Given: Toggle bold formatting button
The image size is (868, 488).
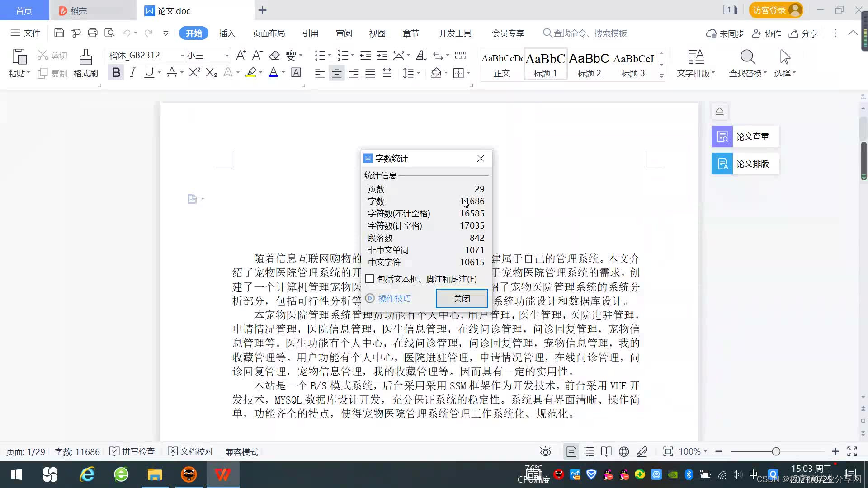Looking at the screenshot, I should (116, 73).
